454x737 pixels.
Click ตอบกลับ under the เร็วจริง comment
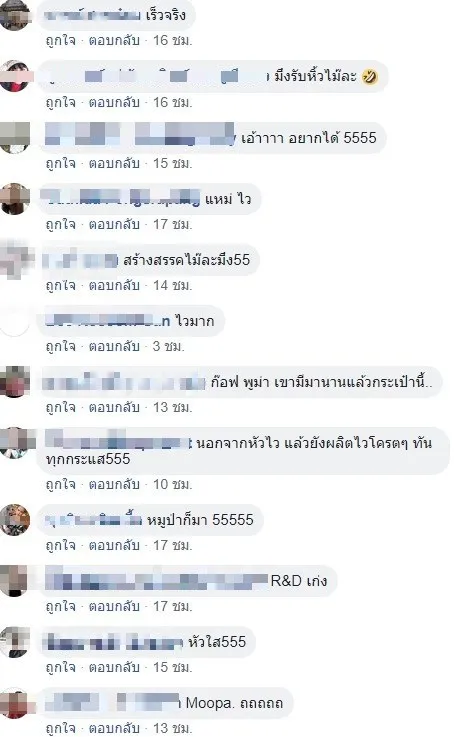tap(114, 41)
